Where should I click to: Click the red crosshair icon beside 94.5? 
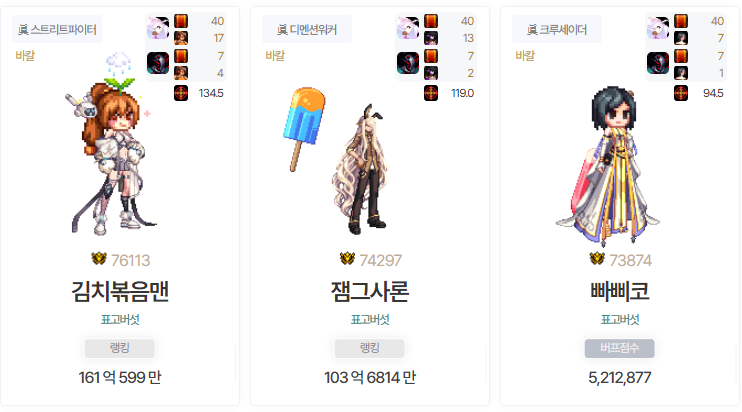tap(680, 93)
